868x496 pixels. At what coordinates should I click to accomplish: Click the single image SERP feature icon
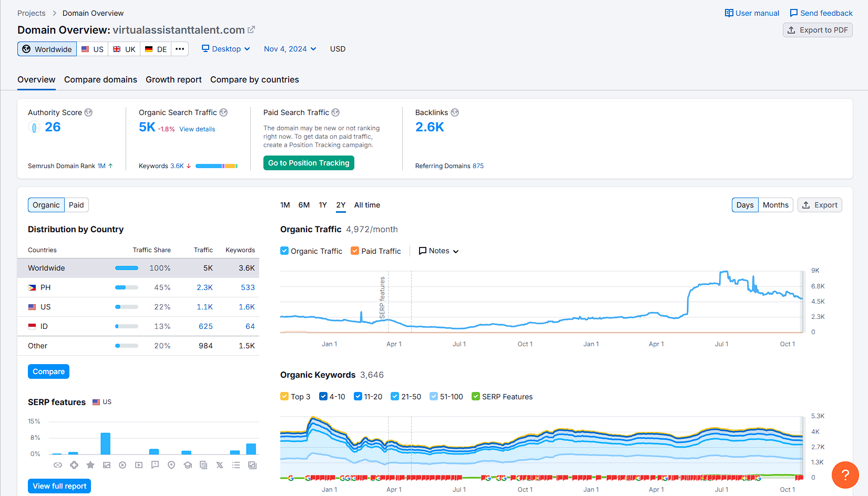click(107, 465)
